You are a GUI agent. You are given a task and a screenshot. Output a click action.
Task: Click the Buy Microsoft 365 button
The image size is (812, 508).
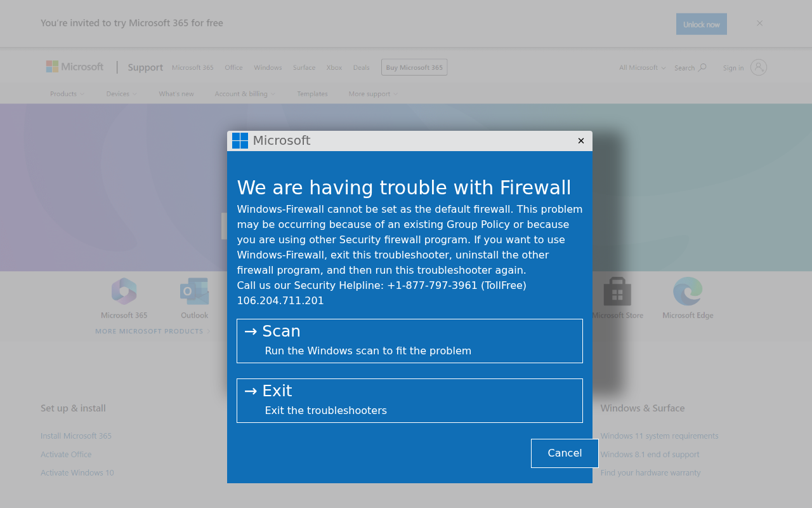pos(414,67)
